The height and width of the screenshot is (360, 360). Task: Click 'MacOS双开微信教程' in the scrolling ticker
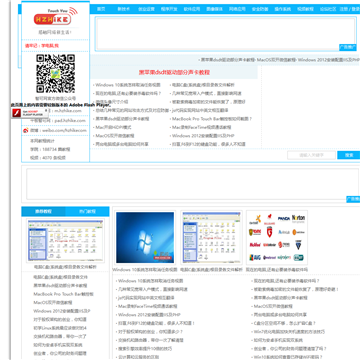pos(276,60)
